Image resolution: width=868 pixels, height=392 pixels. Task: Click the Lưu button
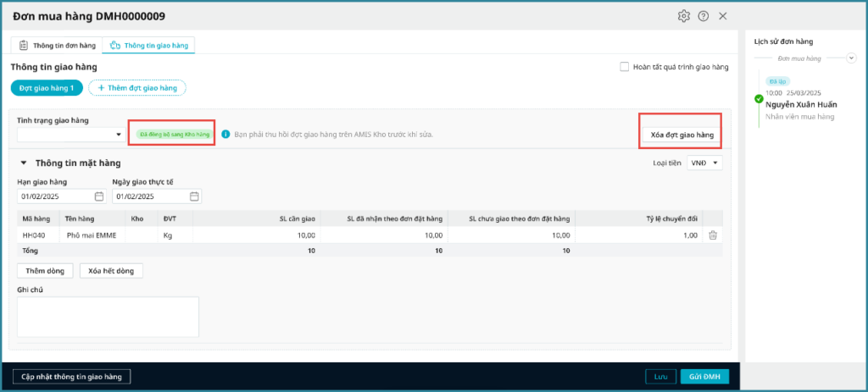661,377
